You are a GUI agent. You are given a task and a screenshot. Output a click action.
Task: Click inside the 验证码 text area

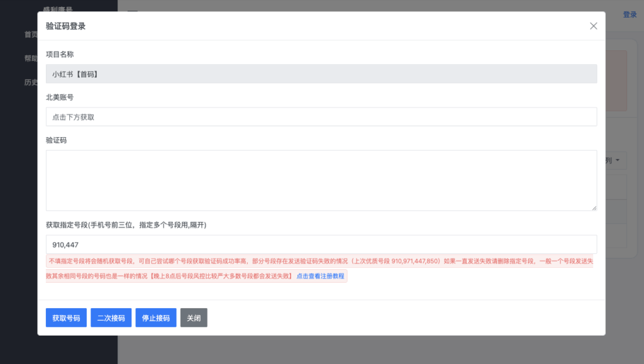(321, 180)
